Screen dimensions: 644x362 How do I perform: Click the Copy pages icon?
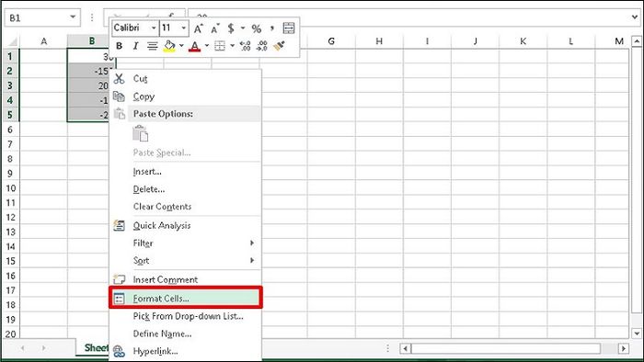coord(119,96)
